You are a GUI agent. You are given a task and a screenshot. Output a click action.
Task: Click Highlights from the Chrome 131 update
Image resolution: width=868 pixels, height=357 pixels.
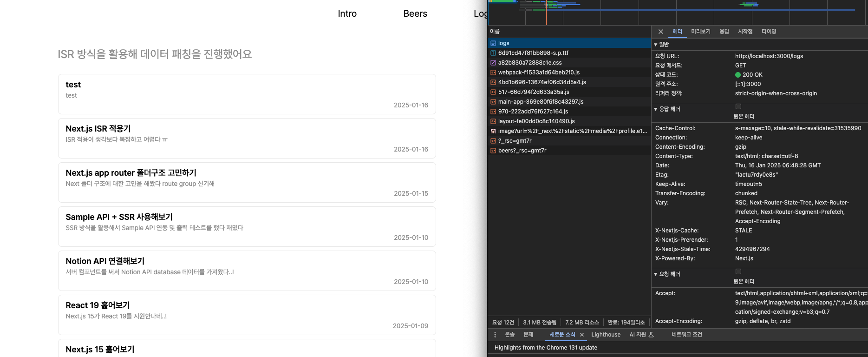point(546,348)
